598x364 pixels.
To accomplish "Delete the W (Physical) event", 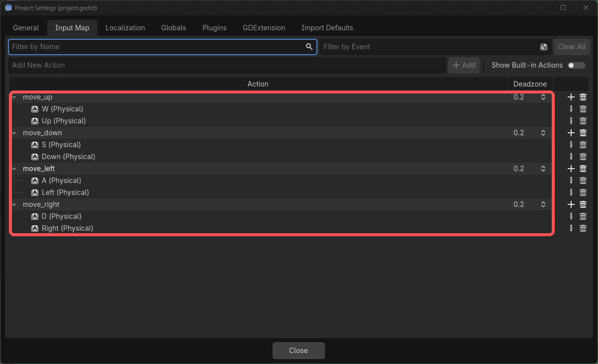I will point(583,109).
